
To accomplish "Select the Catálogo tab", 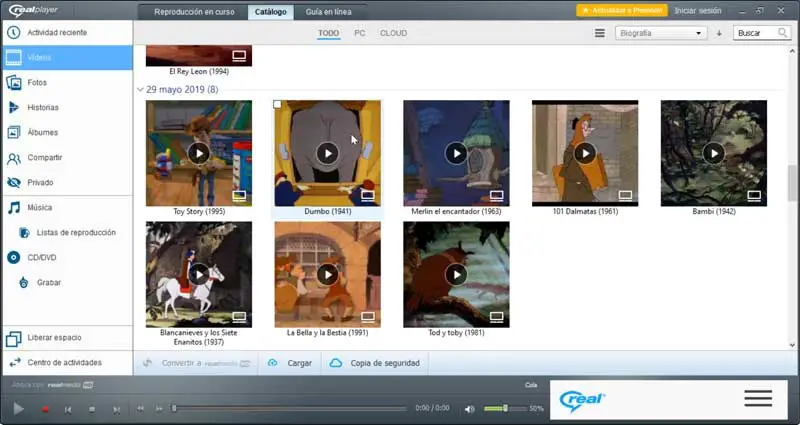I will click(270, 12).
